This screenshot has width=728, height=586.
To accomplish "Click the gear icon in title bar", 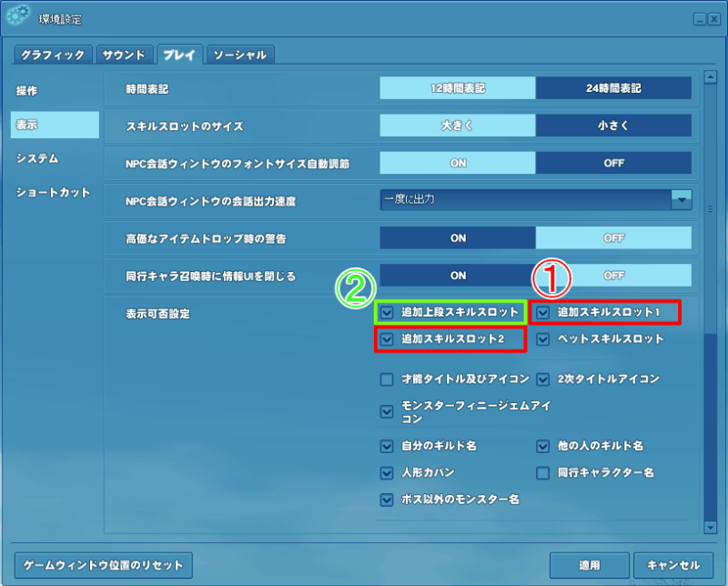I will pos(18,16).
